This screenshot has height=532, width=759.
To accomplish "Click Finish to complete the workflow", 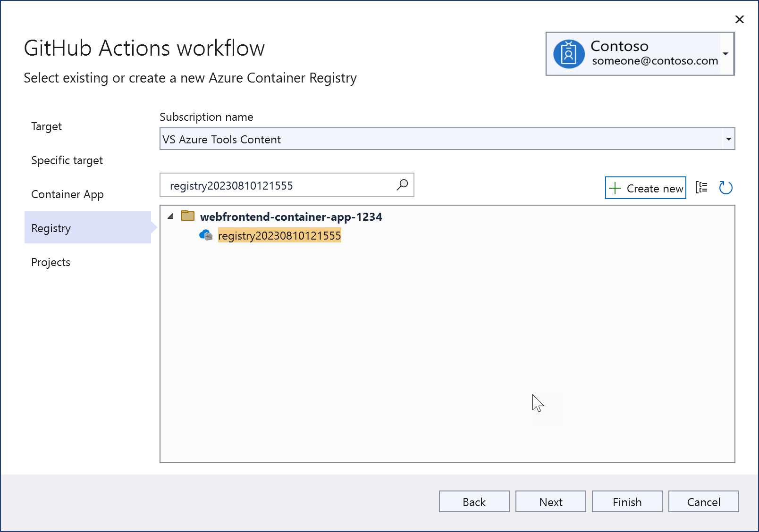I will [x=627, y=501].
